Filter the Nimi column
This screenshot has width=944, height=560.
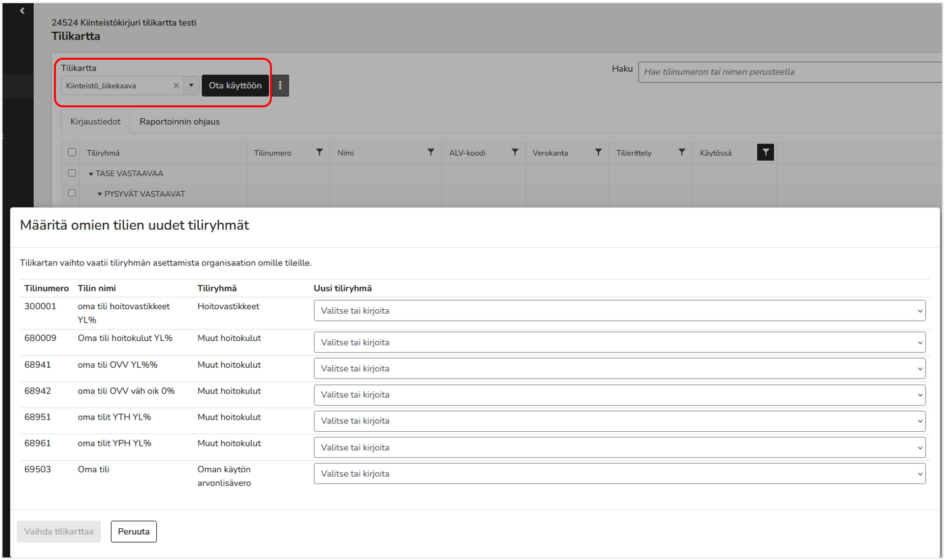coord(431,152)
